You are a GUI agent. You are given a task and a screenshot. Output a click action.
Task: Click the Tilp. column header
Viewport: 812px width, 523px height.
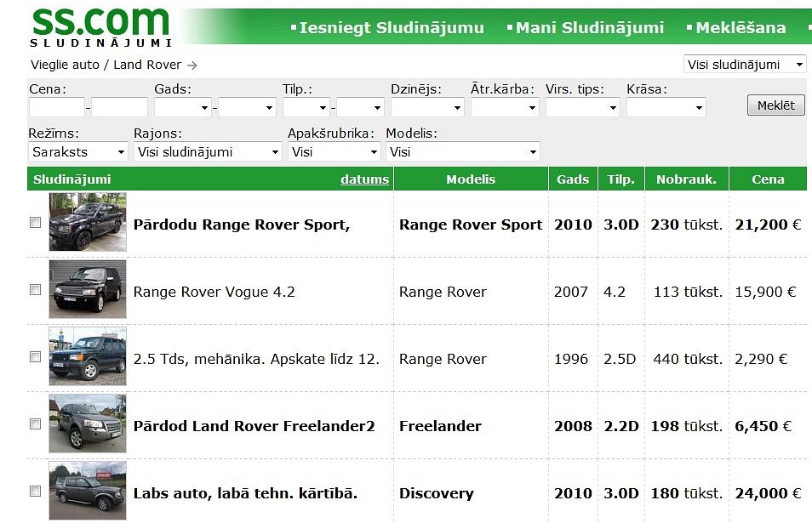pos(620,179)
